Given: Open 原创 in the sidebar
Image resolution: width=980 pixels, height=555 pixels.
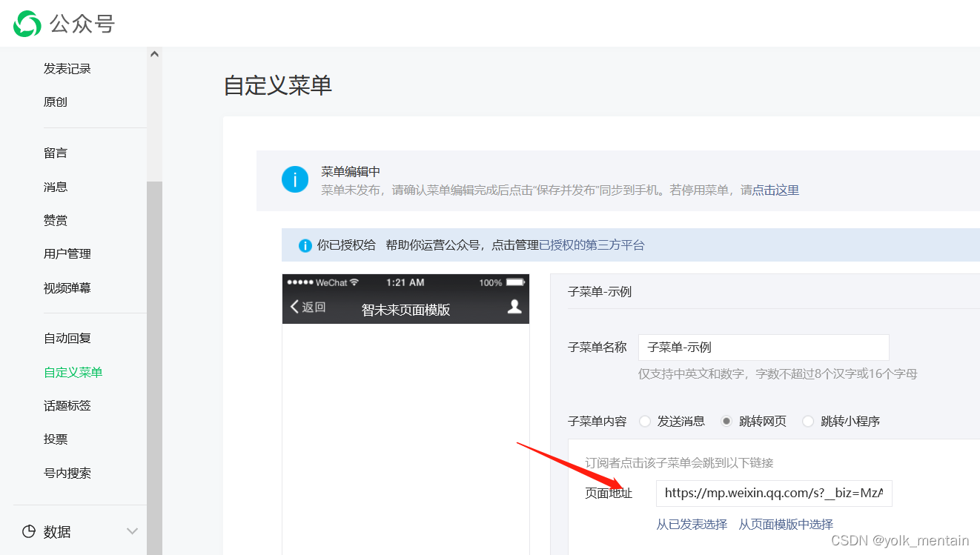Looking at the screenshot, I should pyautogui.click(x=56, y=102).
